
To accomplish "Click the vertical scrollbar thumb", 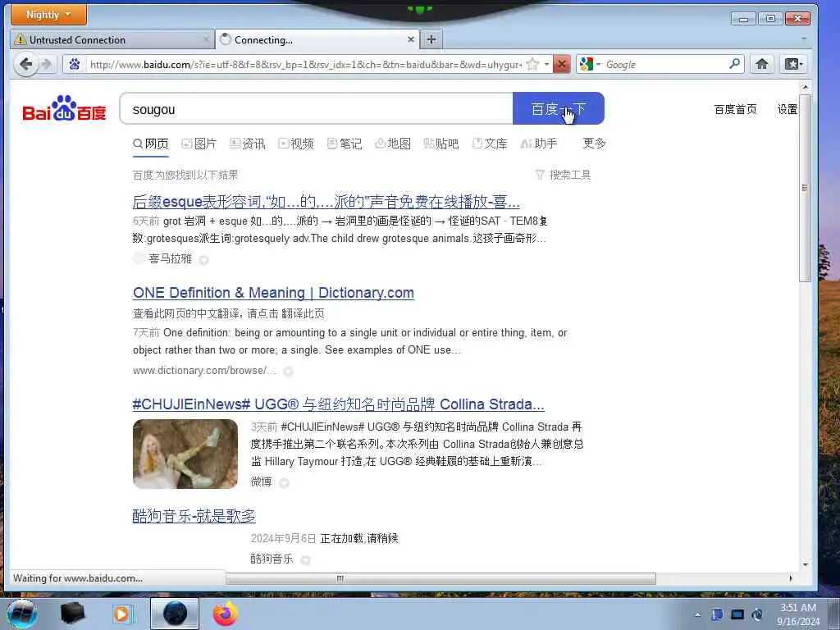I will pyautogui.click(x=805, y=188).
